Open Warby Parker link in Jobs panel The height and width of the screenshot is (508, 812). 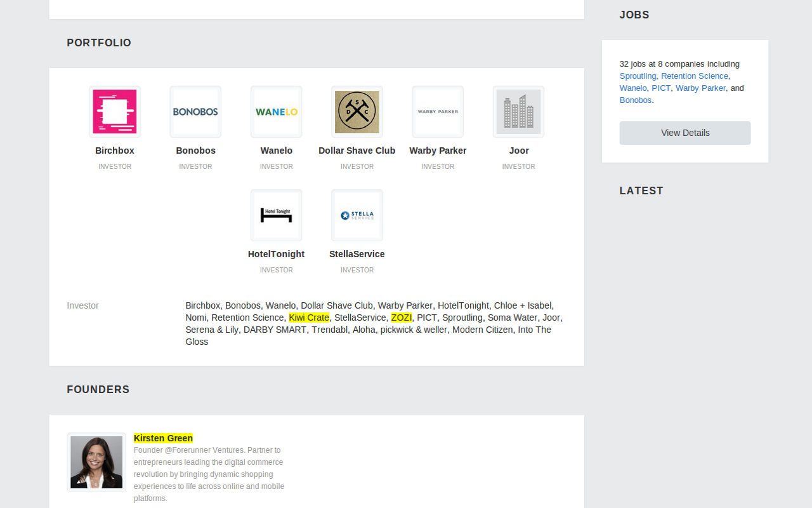700,88
